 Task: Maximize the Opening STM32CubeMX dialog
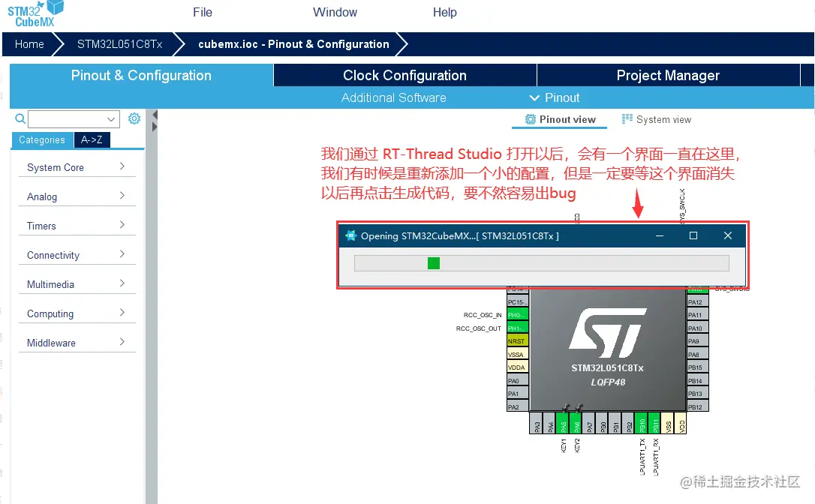point(693,236)
